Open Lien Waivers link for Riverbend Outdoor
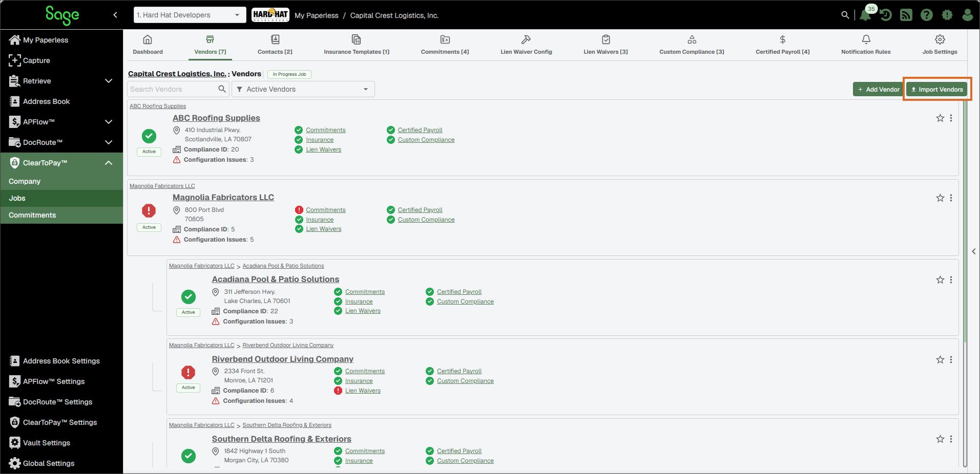The image size is (980, 474). click(363, 391)
